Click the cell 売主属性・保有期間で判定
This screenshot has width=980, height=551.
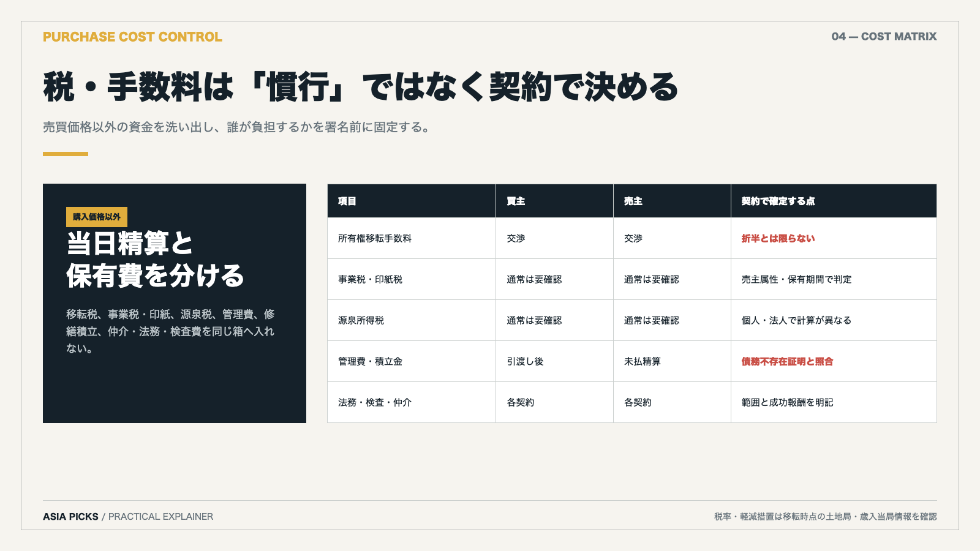[796, 279]
